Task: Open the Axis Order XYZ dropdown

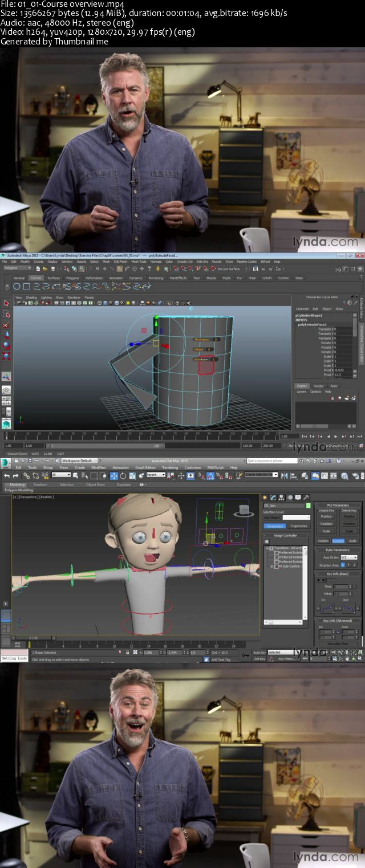Action: pos(349,557)
